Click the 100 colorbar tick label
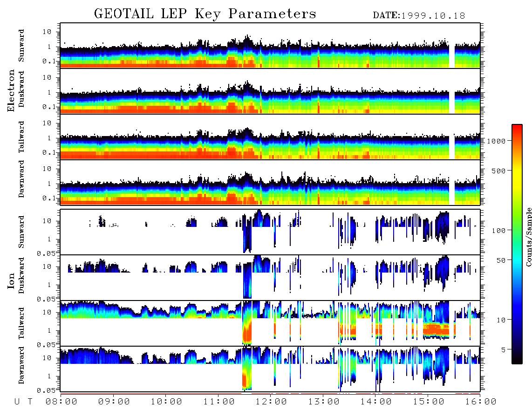 click(498, 231)
